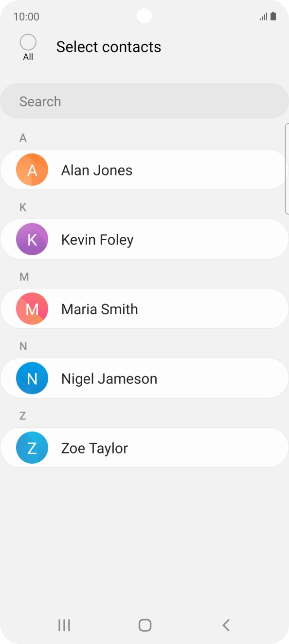Tap the back navigation arrow
The image size is (289, 644).
226,625
